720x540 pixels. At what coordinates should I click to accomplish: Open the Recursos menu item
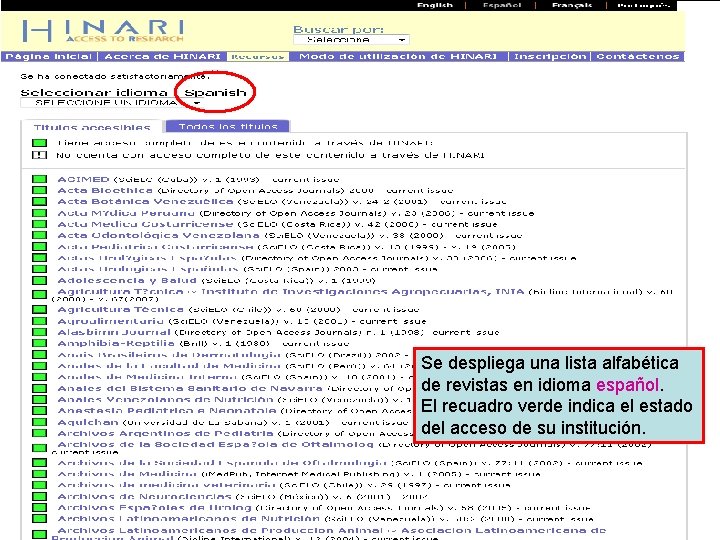click(257, 56)
